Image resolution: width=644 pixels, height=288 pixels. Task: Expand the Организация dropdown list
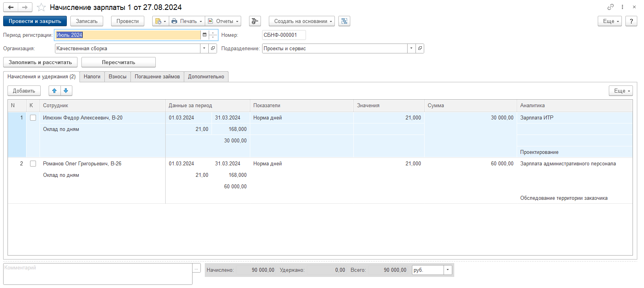[204, 48]
